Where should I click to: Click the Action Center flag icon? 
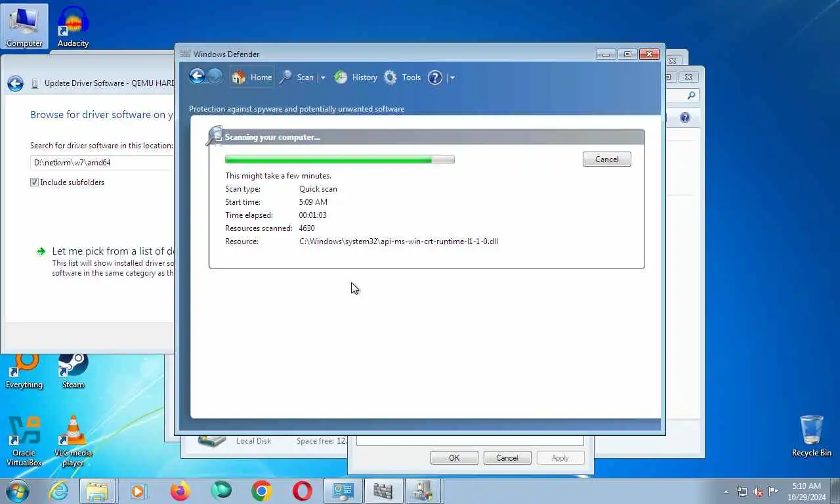[774, 492]
